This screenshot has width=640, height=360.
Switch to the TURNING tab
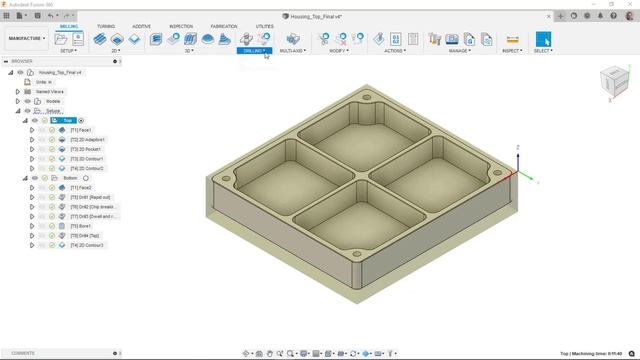click(106, 26)
